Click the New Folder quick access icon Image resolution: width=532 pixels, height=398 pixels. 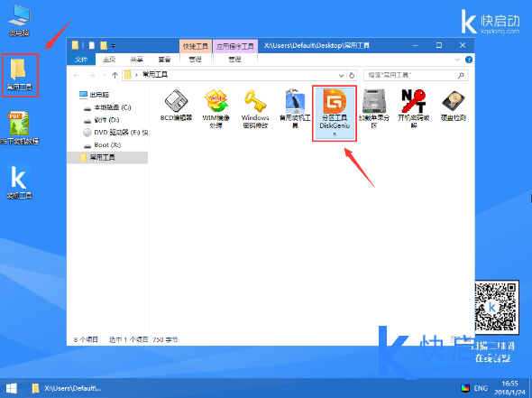(104, 45)
